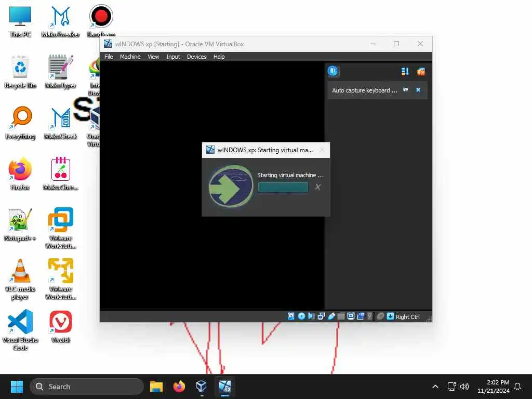532x399 pixels.
Task: Click the recording indicator in status bar
Action: point(361,316)
